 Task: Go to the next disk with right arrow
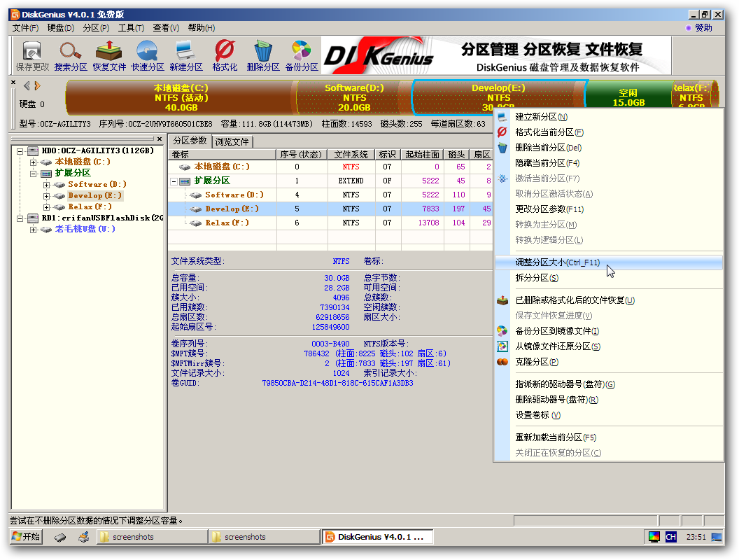[x=38, y=86]
